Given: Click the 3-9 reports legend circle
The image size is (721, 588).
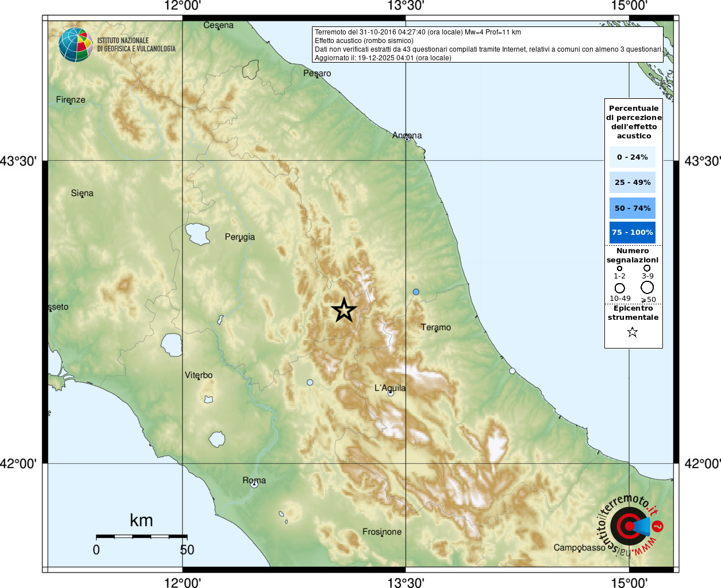Looking at the screenshot, I should coord(647,268).
